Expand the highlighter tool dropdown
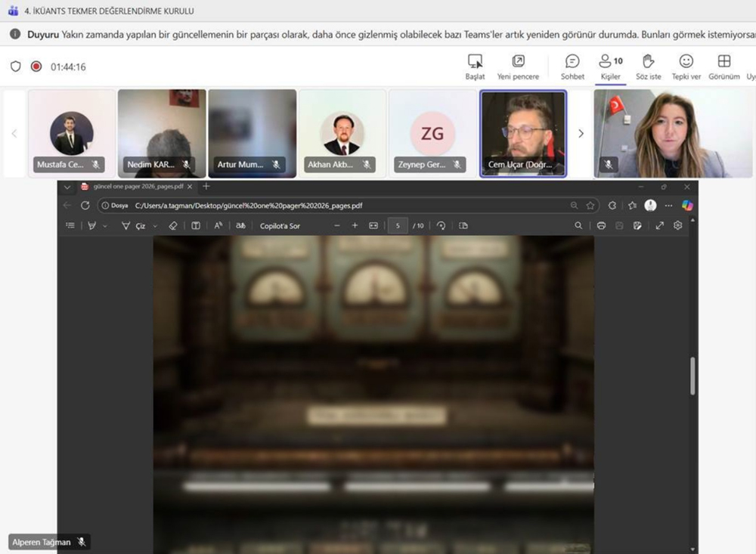The height and width of the screenshot is (554, 756). point(104,226)
